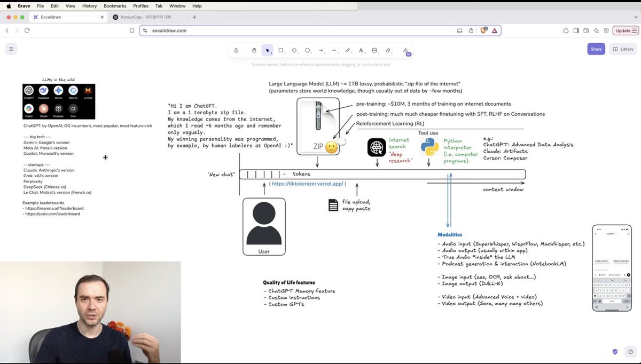The height and width of the screenshot is (364, 641).
Task: Toggle the browser sidebar panel
Action: (576, 30)
